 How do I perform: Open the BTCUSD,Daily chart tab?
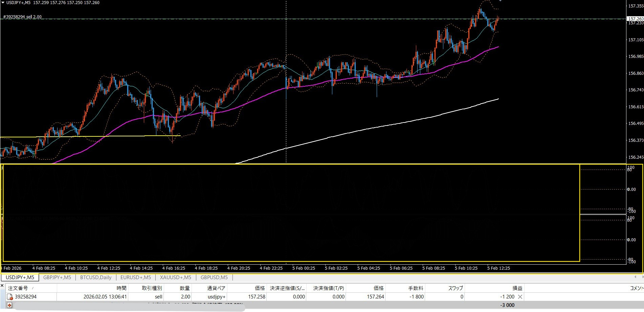(95, 277)
